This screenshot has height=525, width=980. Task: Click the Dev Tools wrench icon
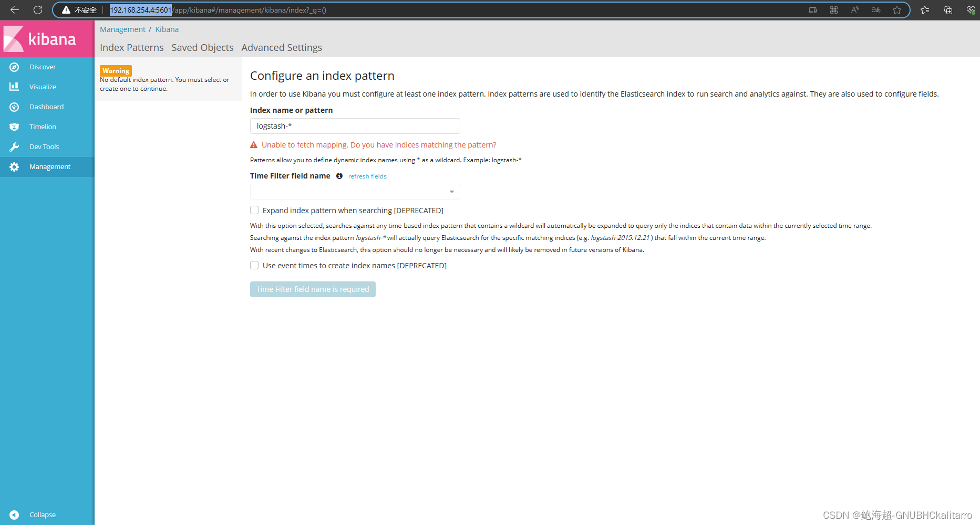(x=14, y=147)
